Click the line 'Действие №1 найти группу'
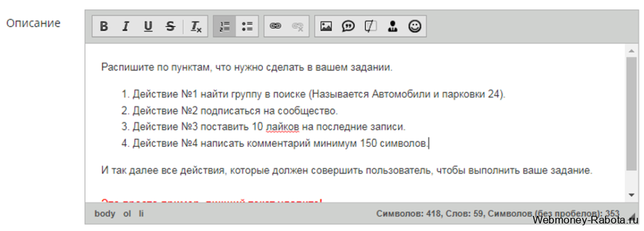 pyautogui.click(x=319, y=94)
